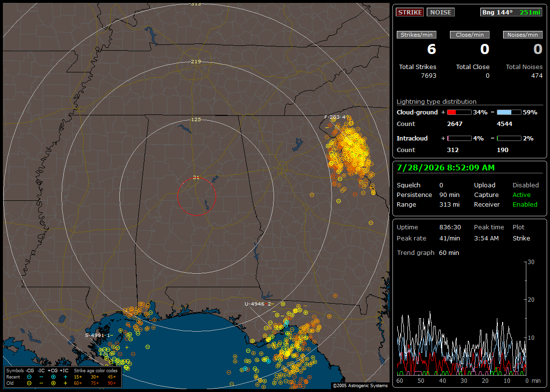The height and width of the screenshot is (392, 550).
Task: Click the Upload Disabled status
Action: 506,185
